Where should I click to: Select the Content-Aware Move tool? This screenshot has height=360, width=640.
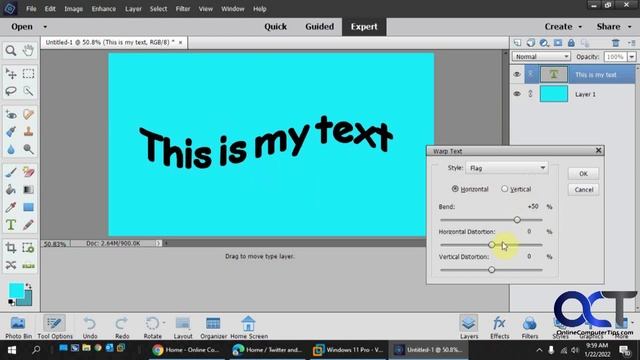[x=11, y=265]
